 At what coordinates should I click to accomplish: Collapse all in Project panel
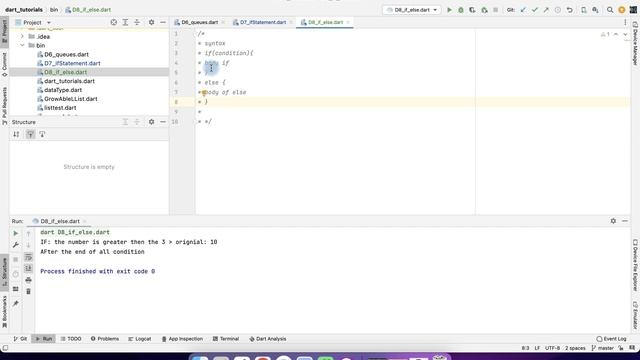[137, 22]
